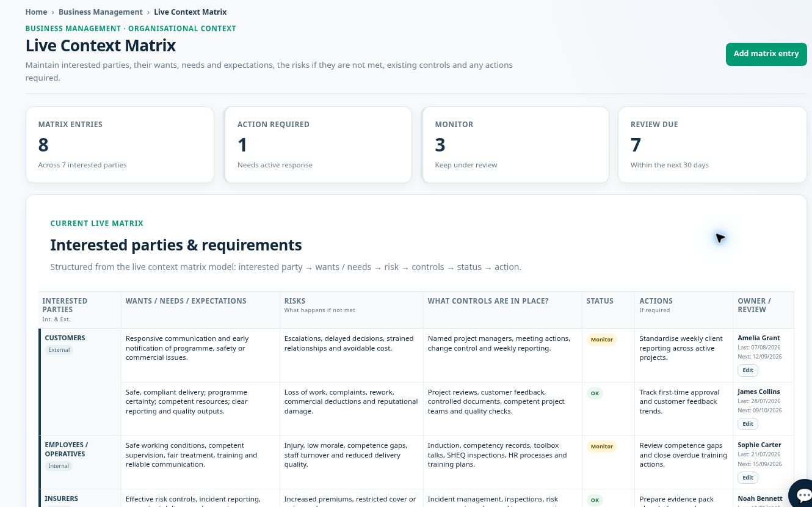The height and width of the screenshot is (507, 812).
Task: Click 'Induction, competency records' controls cell
Action: click(x=502, y=462)
